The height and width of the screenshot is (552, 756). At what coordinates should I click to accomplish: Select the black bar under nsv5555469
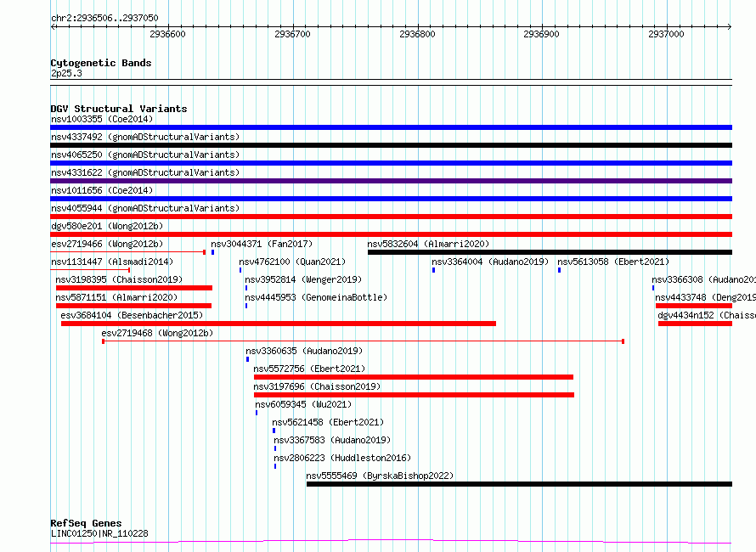point(519,484)
